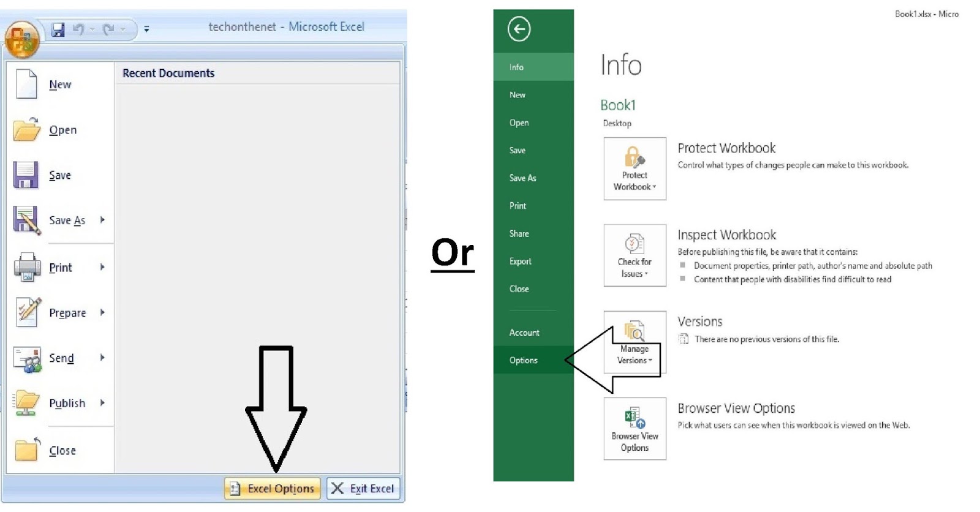The height and width of the screenshot is (512, 980).
Task: Click the Prepare document icon
Action: coord(28,312)
